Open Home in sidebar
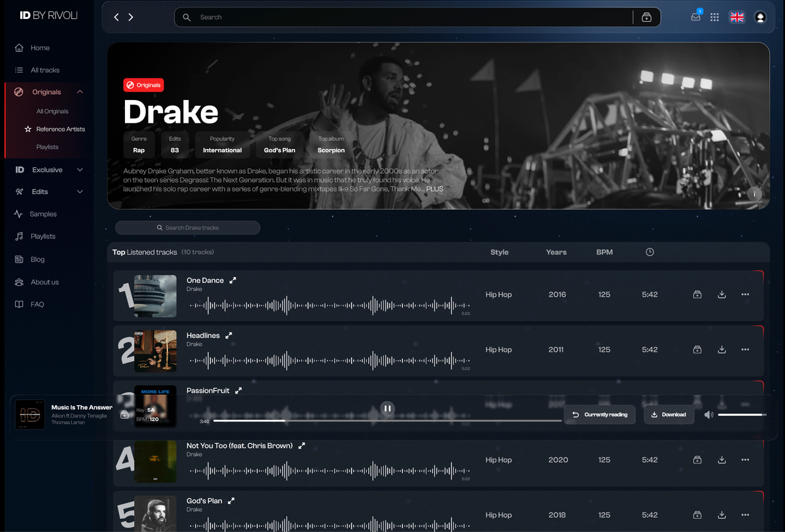785x532 pixels. pyautogui.click(x=40, y=48)
